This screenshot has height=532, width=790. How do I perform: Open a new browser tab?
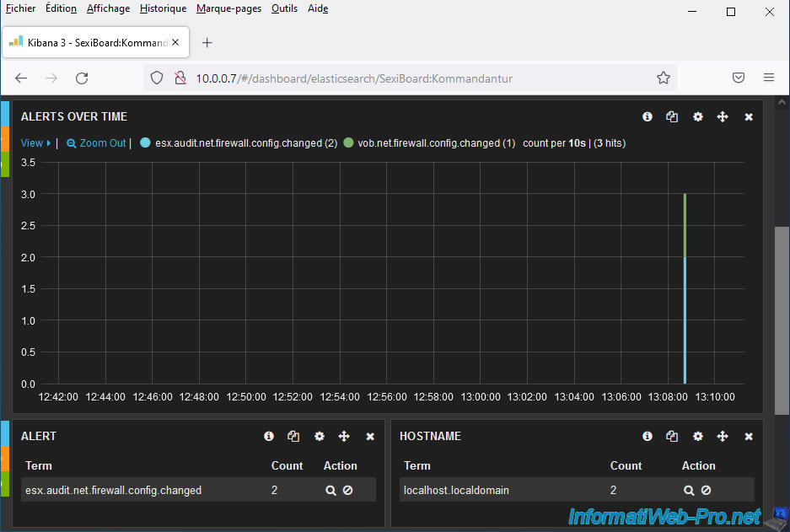tap(207, 42)
